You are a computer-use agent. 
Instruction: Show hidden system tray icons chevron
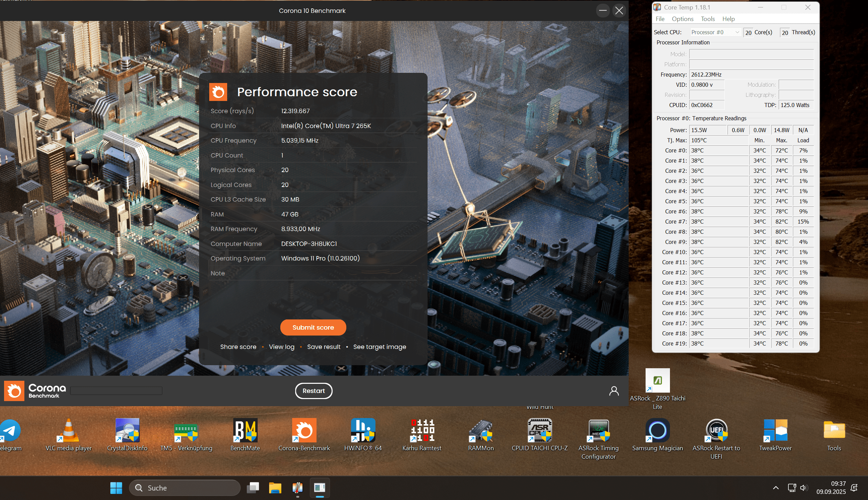pyautogui.click(x=775, y=488)
